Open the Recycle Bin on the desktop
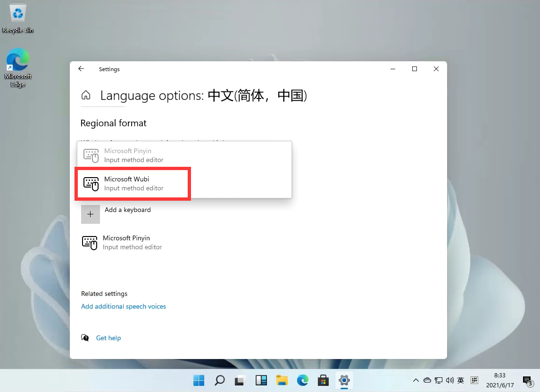540x392 pixels. (17, 14)
